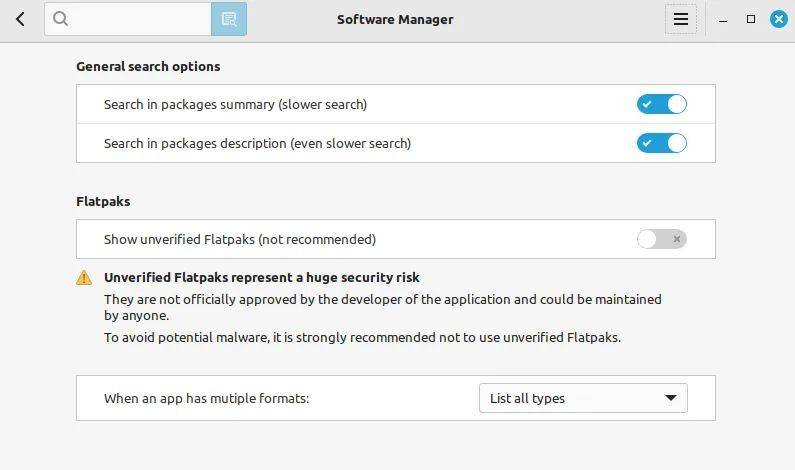Click the "Search in packages summary" label
795x470 pixels.
235,104
